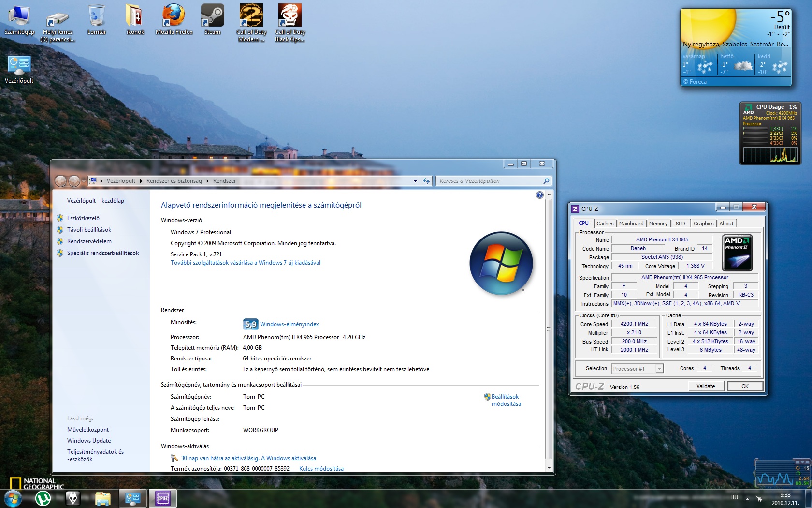Viewport: 812px width, 508px height.
Task: Click the 5,9 experience index badge
Action: 250,324
